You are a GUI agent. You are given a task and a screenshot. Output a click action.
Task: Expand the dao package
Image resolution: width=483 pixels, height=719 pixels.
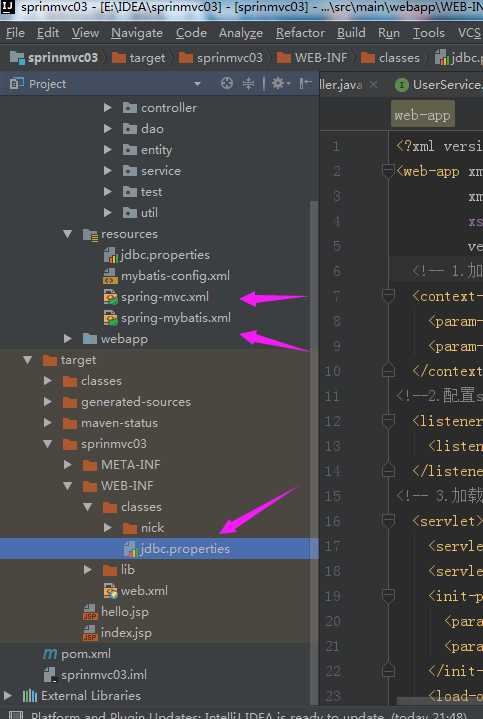click(108, 129)
